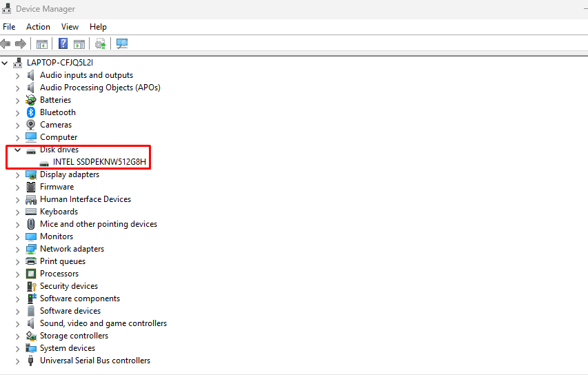The height and width of the screenshot is (375, 588).
Task: Expand the Network adapters node
Action: tap(18, 249)
